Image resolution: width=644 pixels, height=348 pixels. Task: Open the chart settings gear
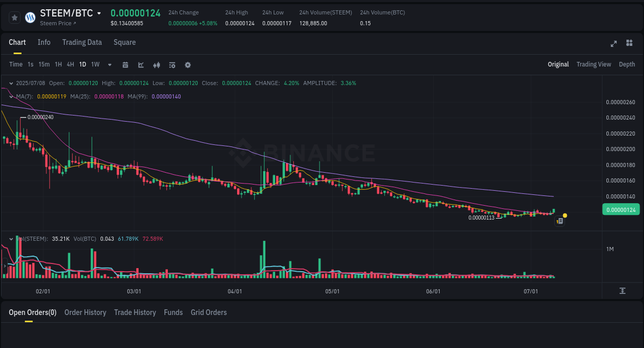(187, 64)
